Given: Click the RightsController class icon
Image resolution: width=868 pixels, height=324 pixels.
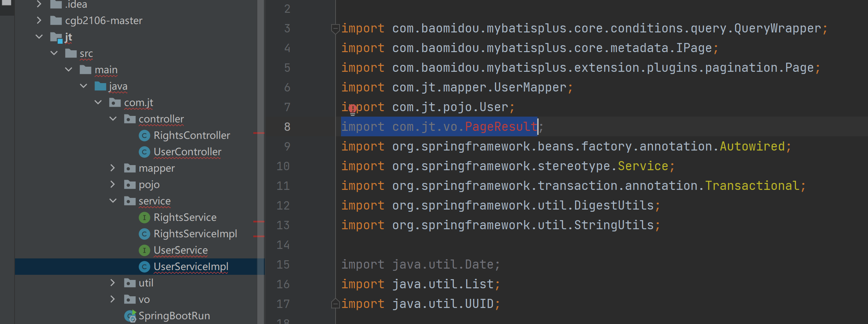Looking at the screenshot, I should pyautogui.click(x=144, y=136).
